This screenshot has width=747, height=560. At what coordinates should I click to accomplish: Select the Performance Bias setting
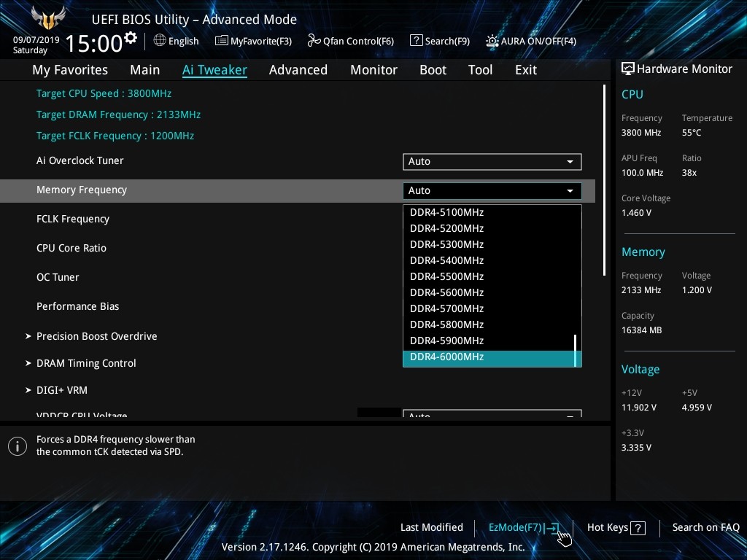pyautogui.click(x=77, y=306)
